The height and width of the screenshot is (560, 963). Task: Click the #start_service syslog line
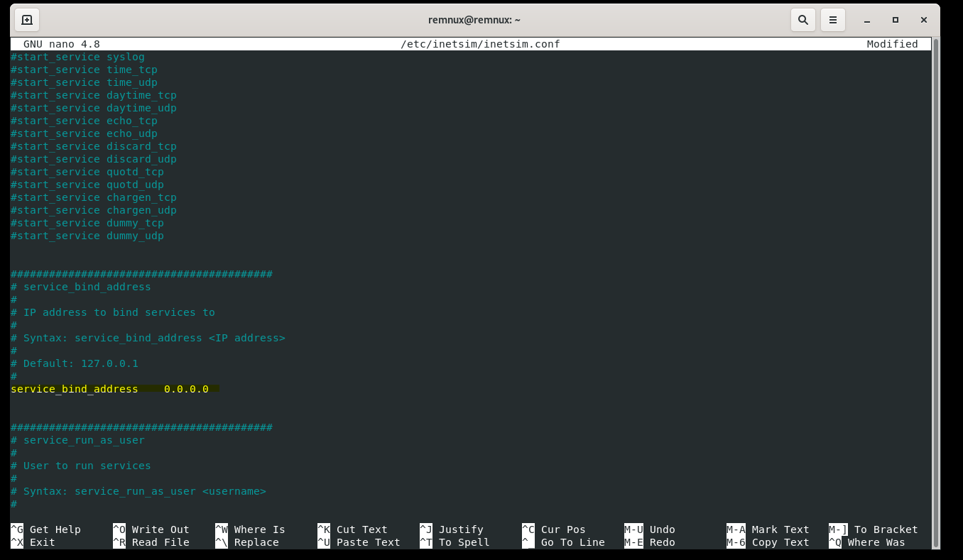point(77,56)
